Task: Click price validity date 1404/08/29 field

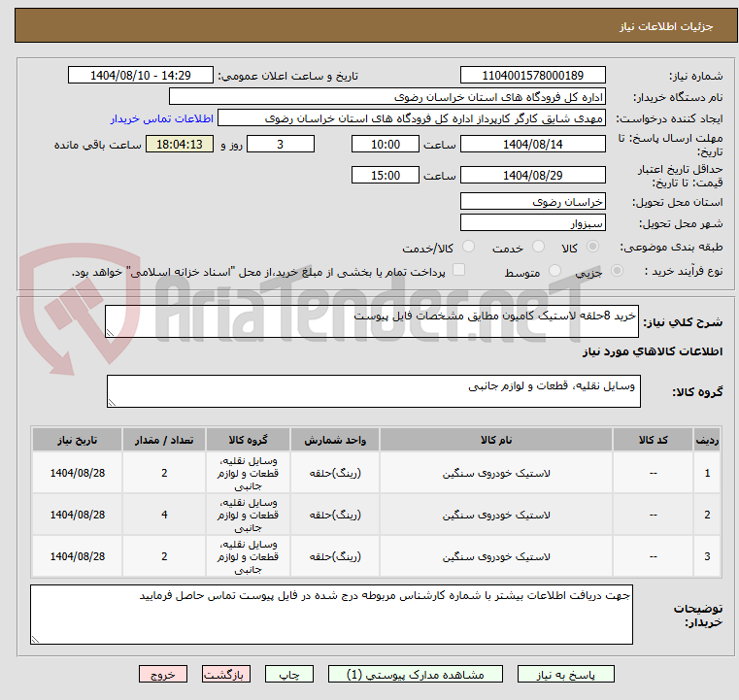Action: (x=532, y=175)
